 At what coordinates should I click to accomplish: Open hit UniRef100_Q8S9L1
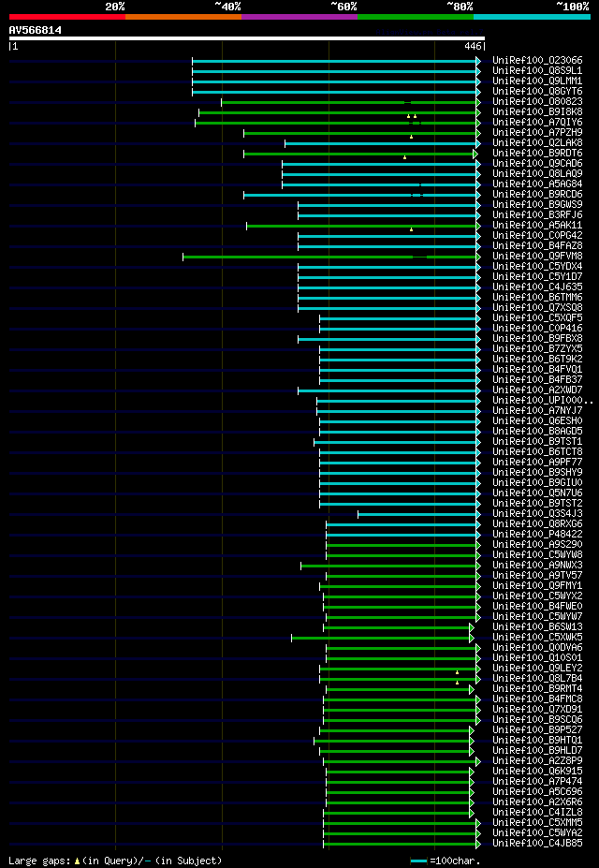(537, 71)
